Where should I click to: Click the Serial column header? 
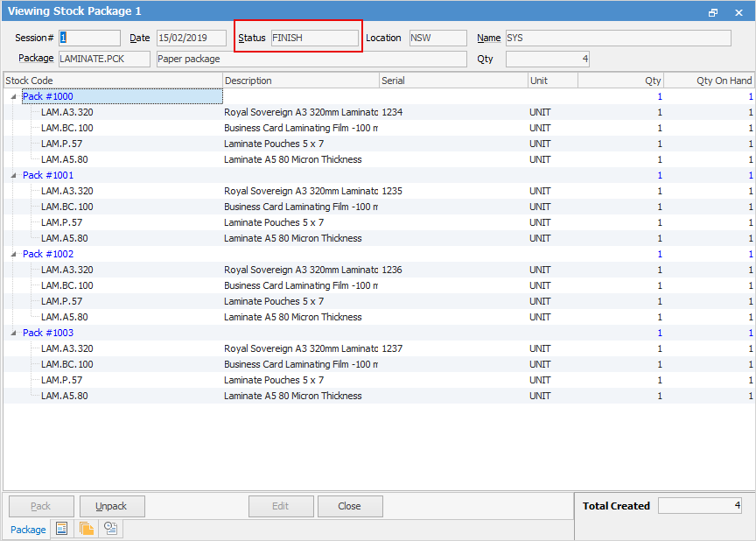(452, 81)
